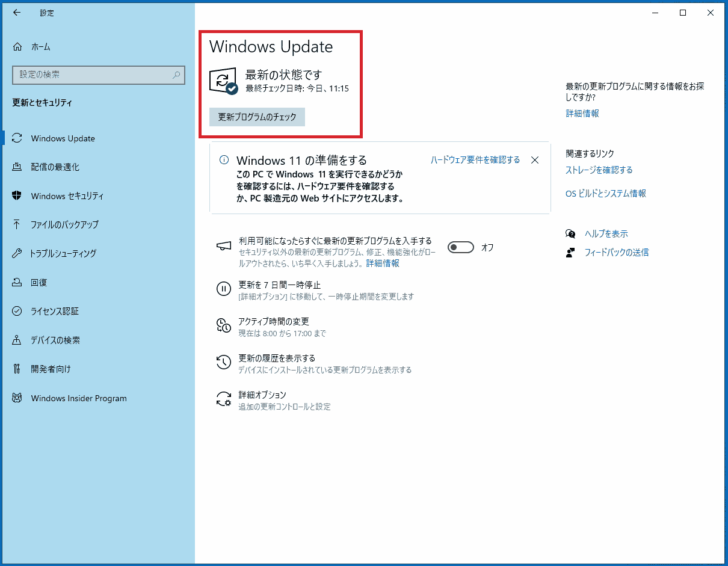Click the 更新とセキュリティ section heading
The image size is (728, 566).
click(42, 103)
